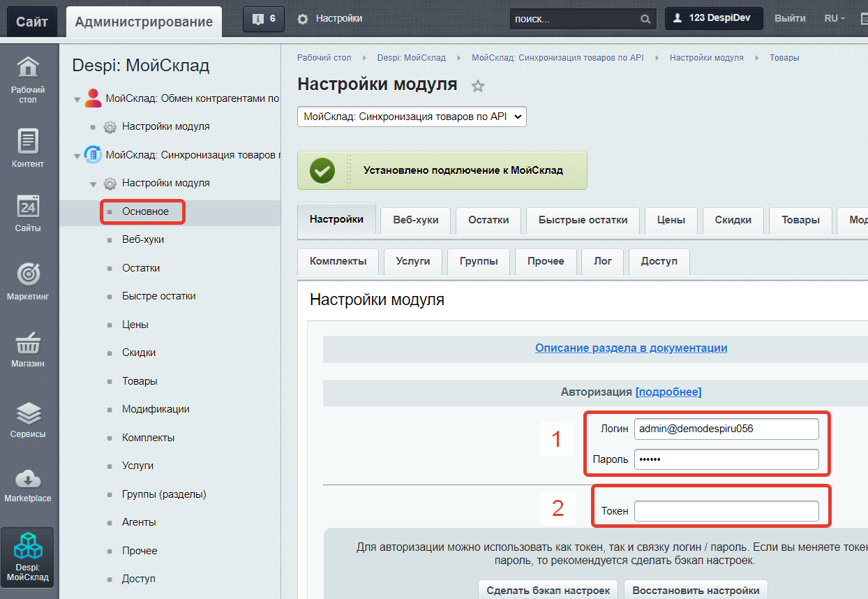Image resolution: width=868 pixels, height=599 pixels.
Task: Select Группы (разделы) in the settings tree
Action: 164,494
